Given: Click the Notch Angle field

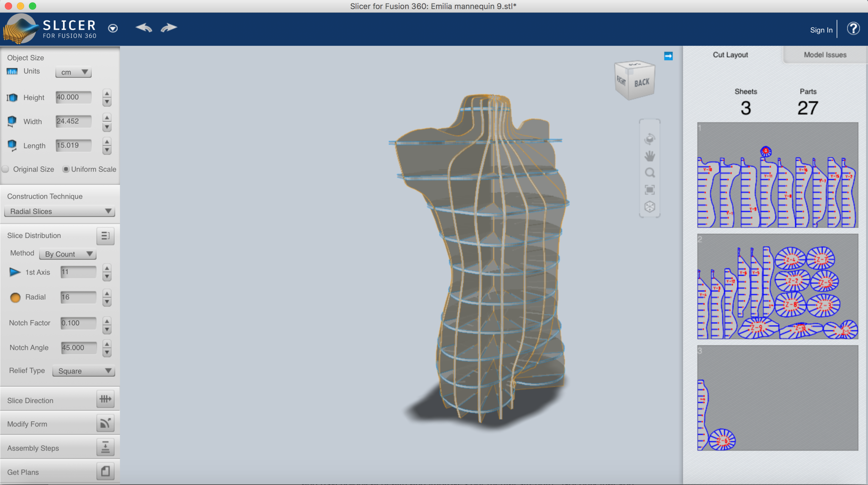Looking at the screenshot, I should (79, 348).
